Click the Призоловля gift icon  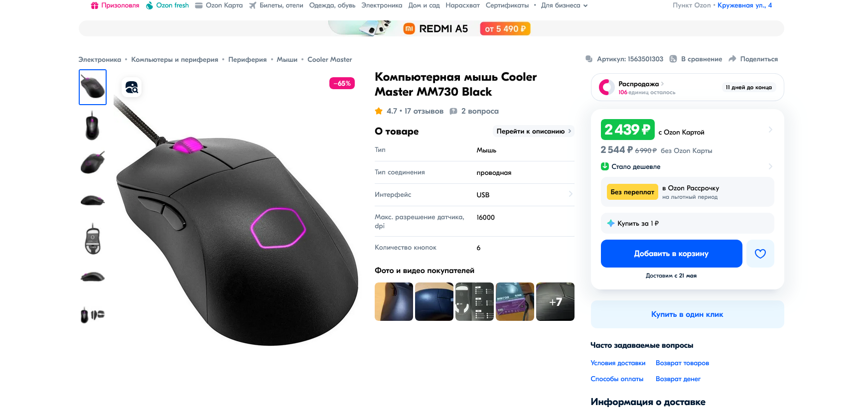(x=95, y=5)
